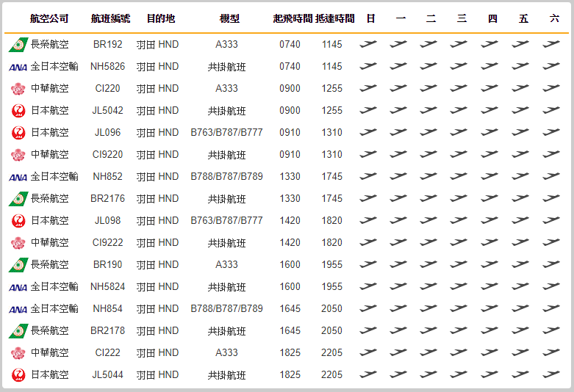The width and height of the screenshot is (574, 392).
Task: Click airline name 全日本空輸 in NH852 row
Action: coord(54,177)
